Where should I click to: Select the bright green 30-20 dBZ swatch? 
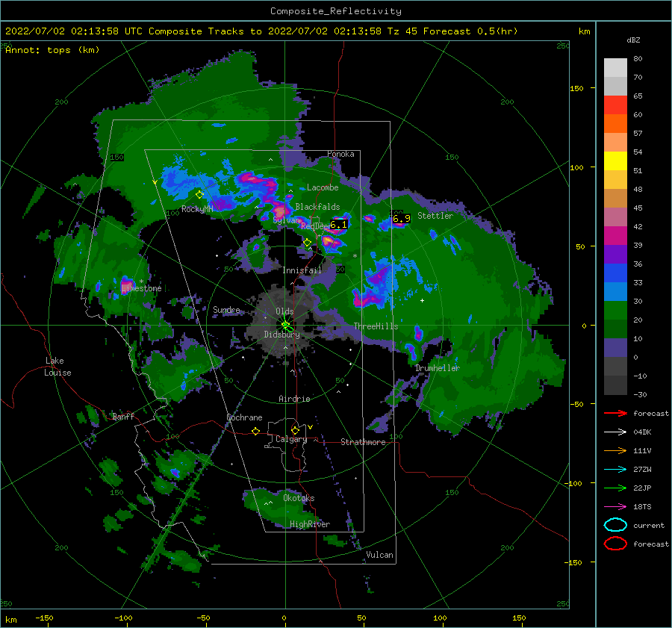(x=615, y=311)
